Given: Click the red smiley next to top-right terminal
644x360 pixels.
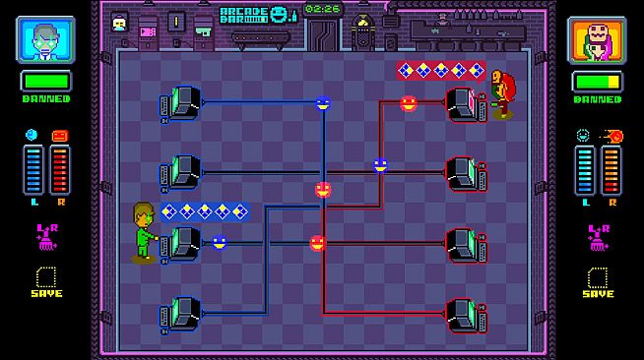Looking at the screenshot, I should click(409, 103).
